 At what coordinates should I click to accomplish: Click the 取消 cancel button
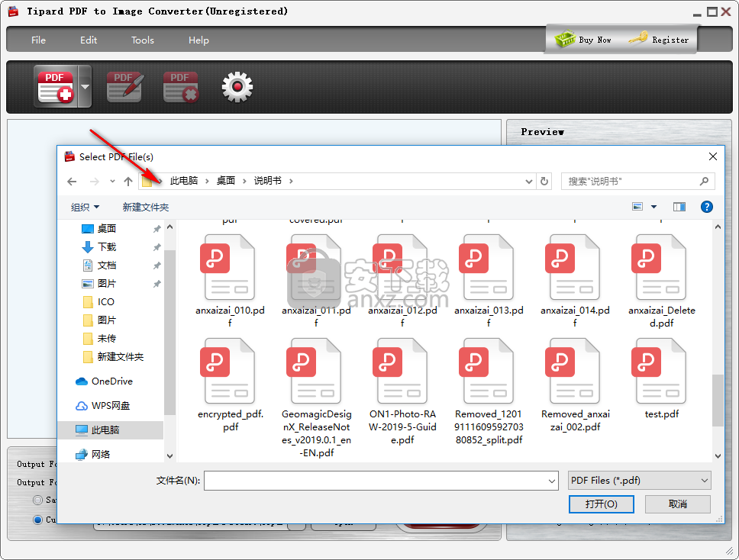click(x=677, y=504)
